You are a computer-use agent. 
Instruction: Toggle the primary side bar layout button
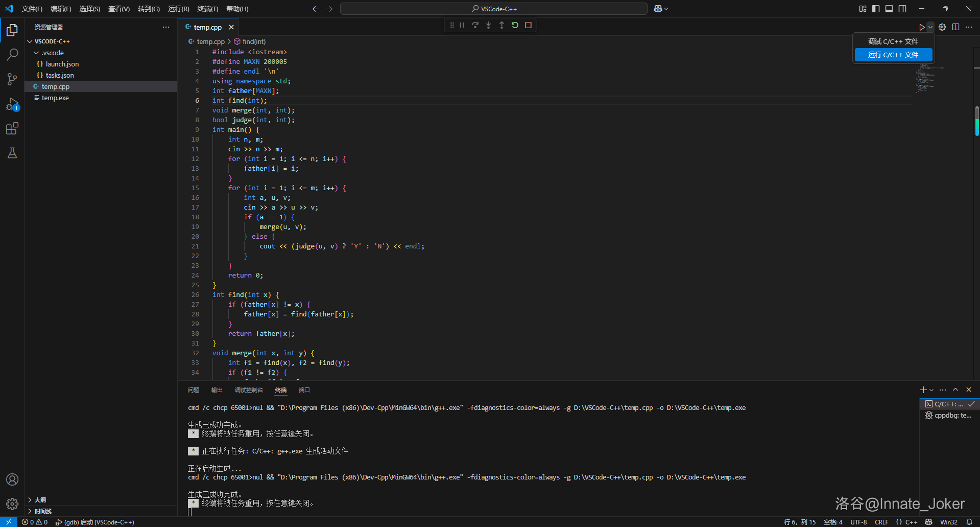coord(876,9)
